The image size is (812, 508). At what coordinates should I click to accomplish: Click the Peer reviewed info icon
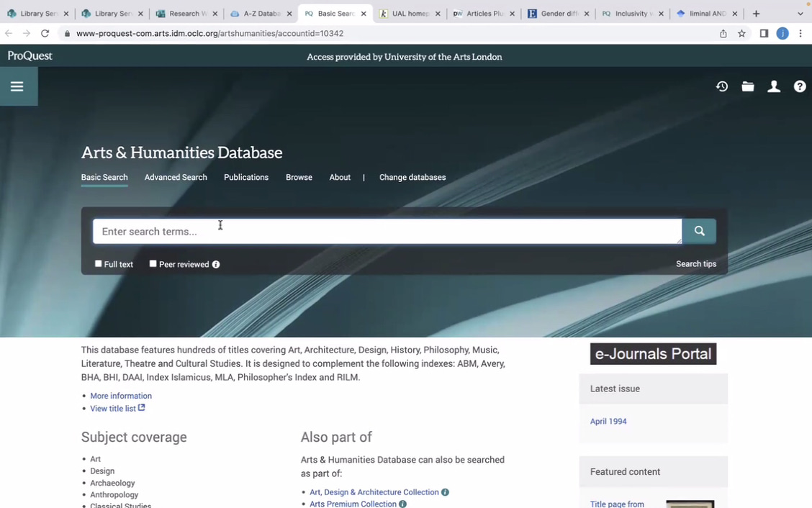click(216, 265)
